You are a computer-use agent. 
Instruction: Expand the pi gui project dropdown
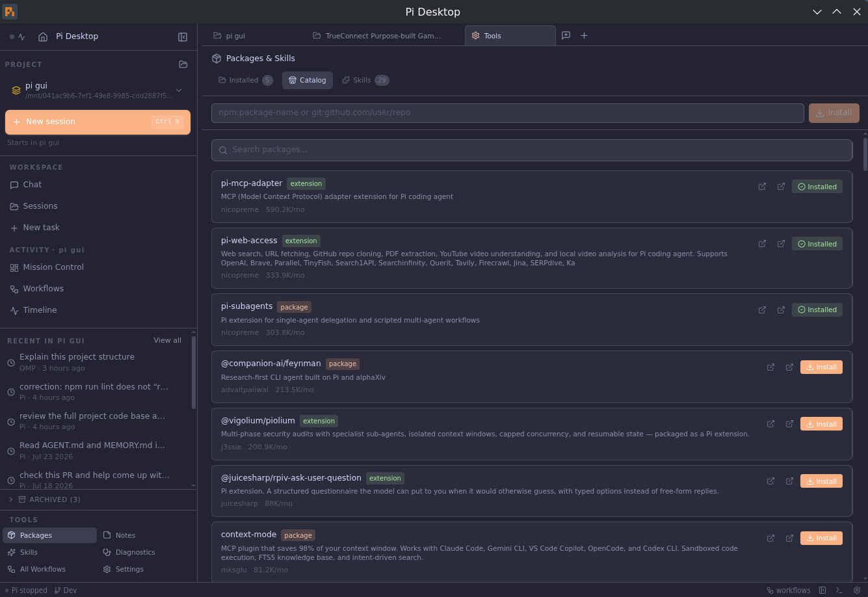pos(179,90)
